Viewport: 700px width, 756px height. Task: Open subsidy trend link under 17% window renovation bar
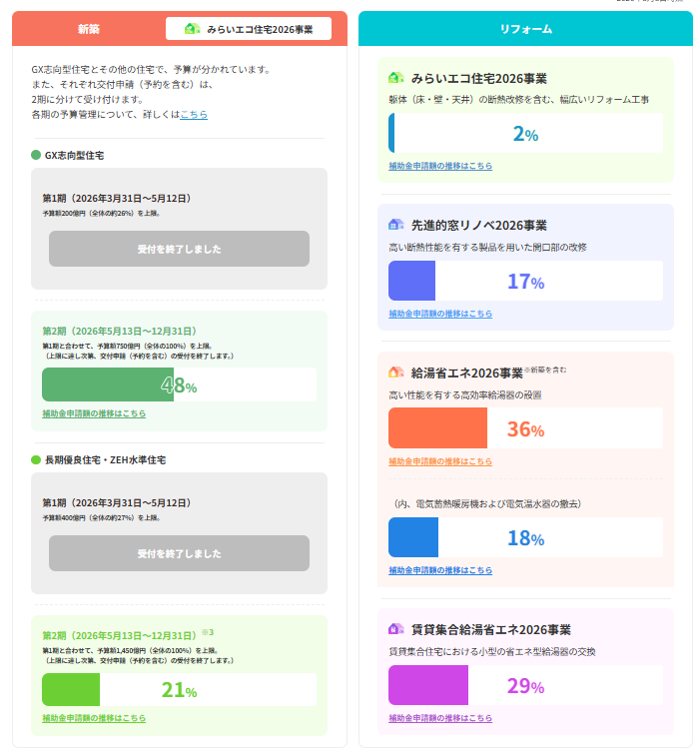(440, 314)
